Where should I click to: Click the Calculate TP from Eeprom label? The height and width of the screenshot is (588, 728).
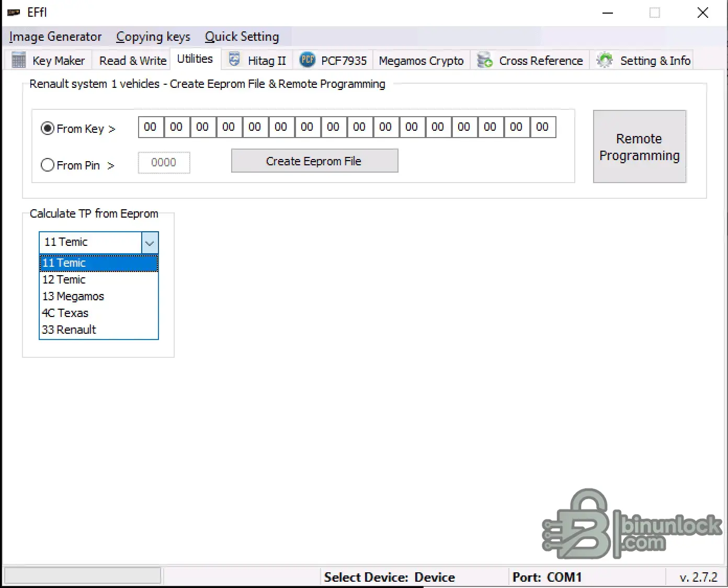pyautogui.click(x=94, y=213)
